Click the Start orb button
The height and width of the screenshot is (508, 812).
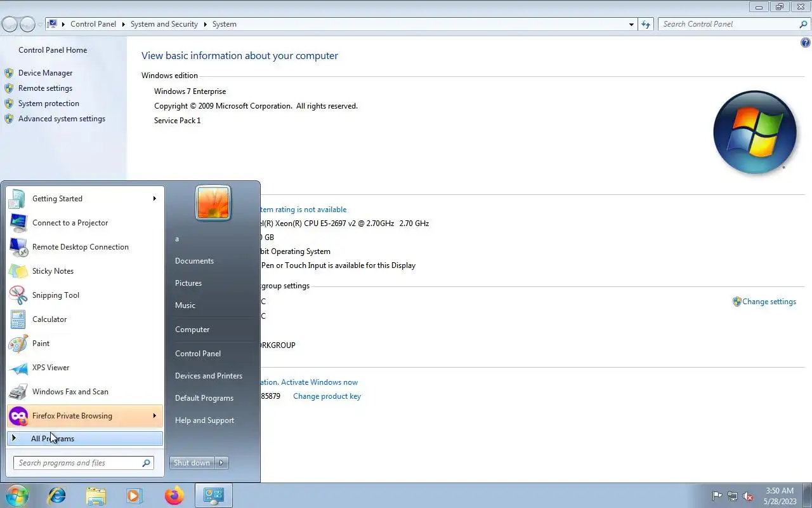(x=16, y=495)
